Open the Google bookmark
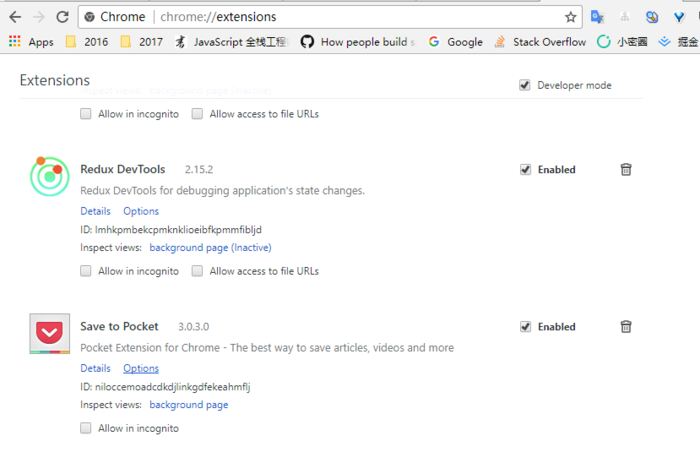 pos(455,42)
